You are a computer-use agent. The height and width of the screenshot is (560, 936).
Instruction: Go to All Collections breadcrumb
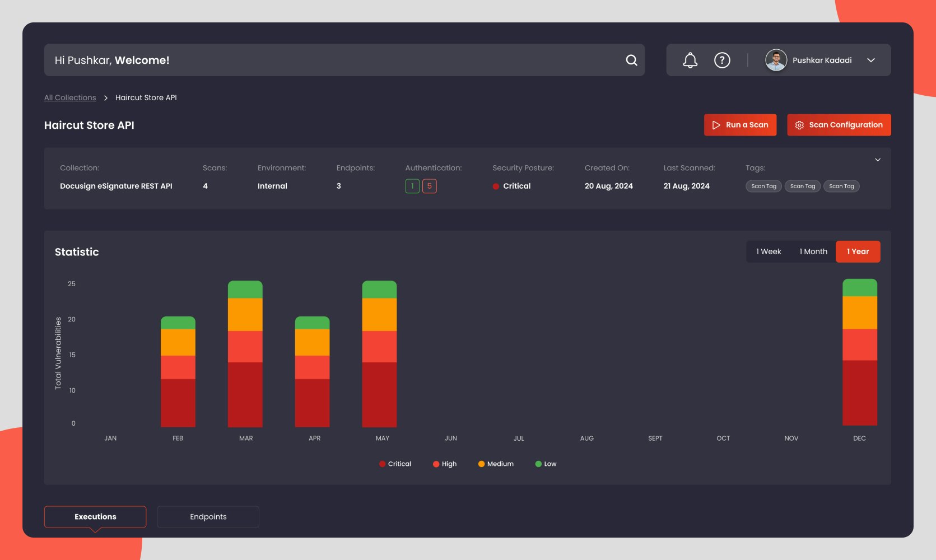tap(70, 97)
